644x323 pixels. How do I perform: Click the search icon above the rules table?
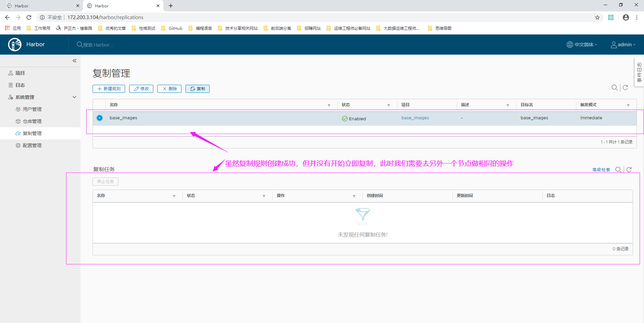[x=614, y=87]
